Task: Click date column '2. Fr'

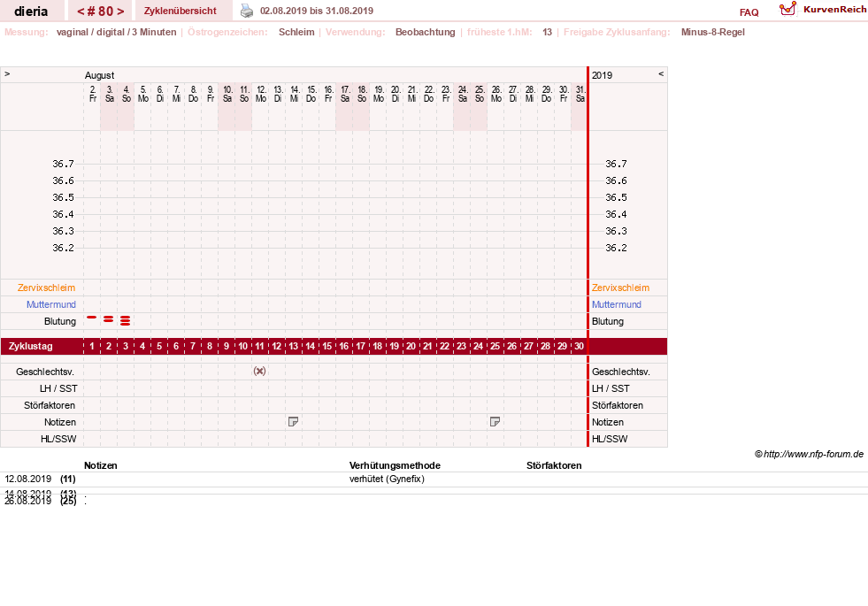Action: [x=93, y=94]
